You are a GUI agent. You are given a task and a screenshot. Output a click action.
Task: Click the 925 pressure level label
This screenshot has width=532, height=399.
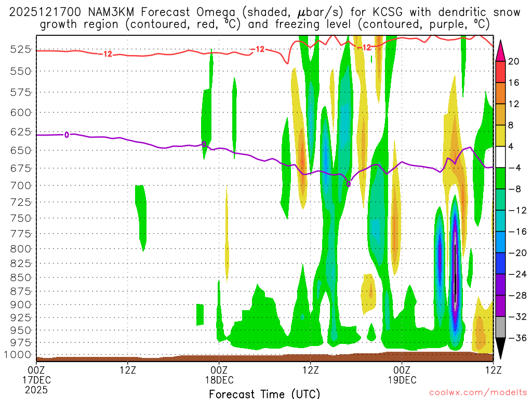coord(20,317)
